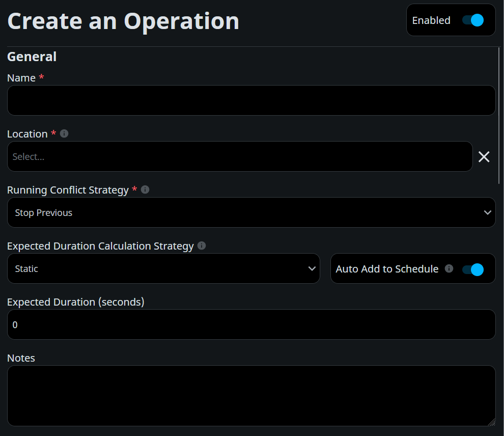This screenshot has width=504, height=436.
Task: Turn off Auto Add to Schedule
Action: 473,269
